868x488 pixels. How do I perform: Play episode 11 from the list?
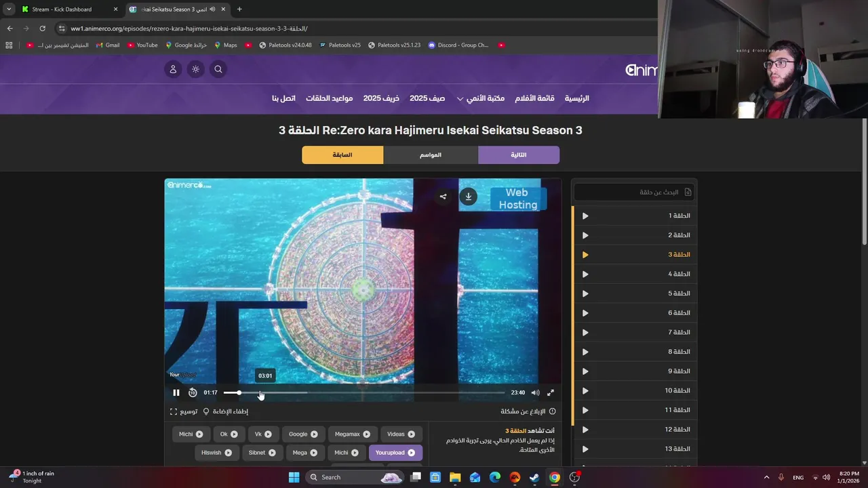click(585, 410)
